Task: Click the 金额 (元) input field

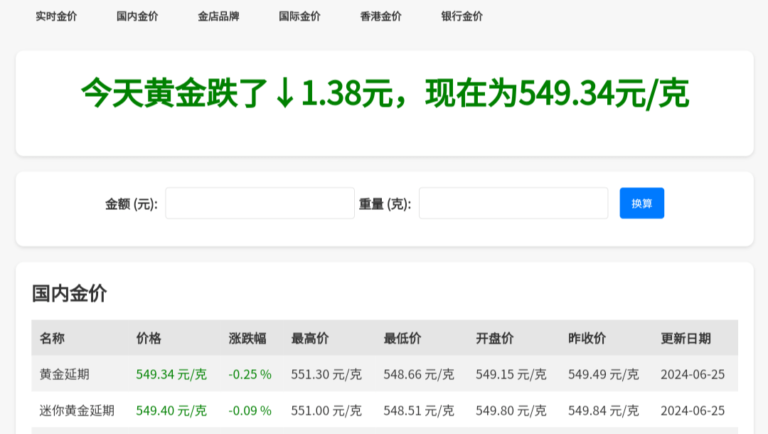Action: click(260, 203)
